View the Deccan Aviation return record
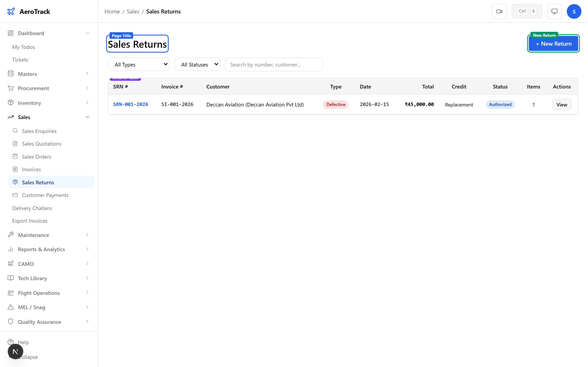588x367 pixels. 562,104
